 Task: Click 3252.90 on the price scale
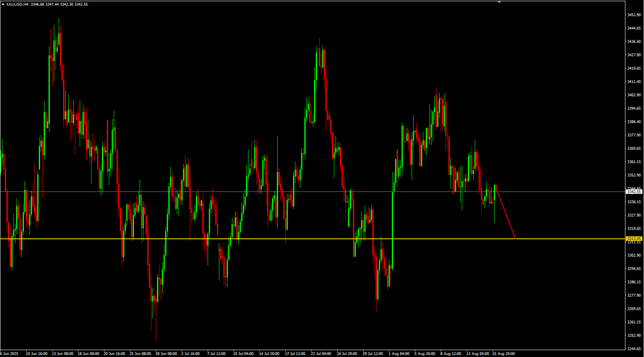(x=634, y=336)
